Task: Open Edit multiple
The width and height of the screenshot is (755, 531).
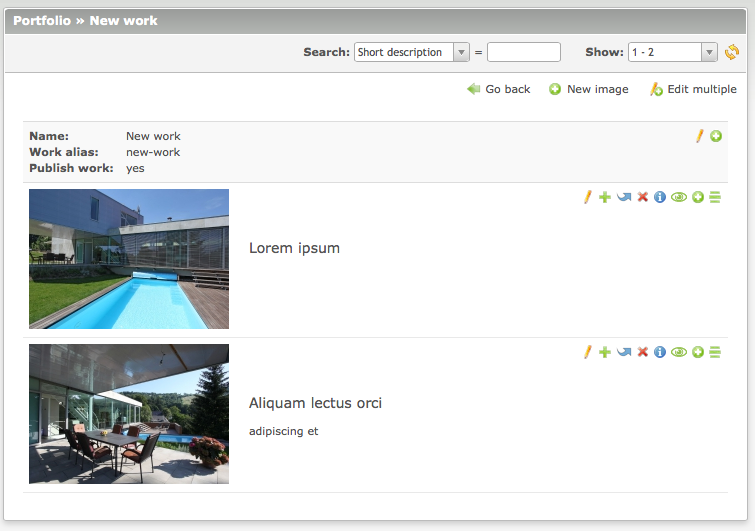Action: coord(693,89)
